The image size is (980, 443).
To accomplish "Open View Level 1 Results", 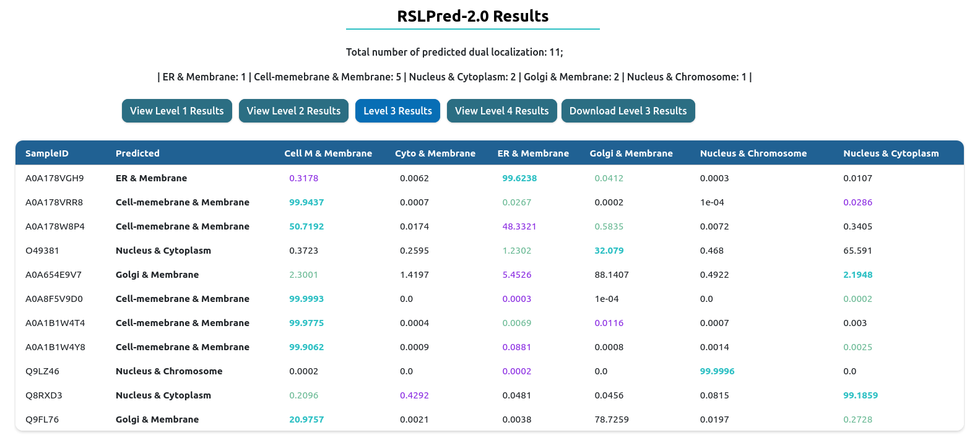I will coord(176,111).
